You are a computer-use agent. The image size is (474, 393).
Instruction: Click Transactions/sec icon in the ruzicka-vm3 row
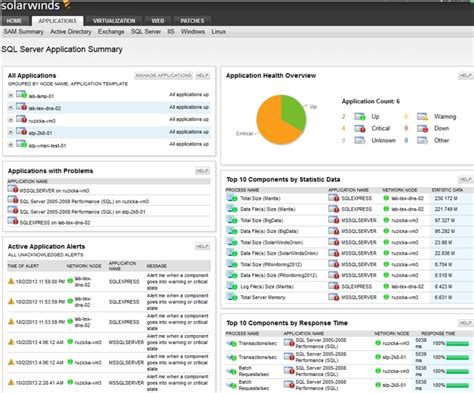pos(231,343)
